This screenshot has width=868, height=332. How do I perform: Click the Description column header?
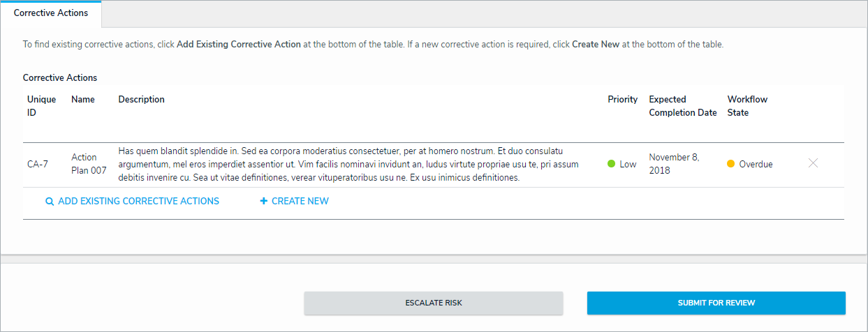pyautogui.click(x=142, y=100)
